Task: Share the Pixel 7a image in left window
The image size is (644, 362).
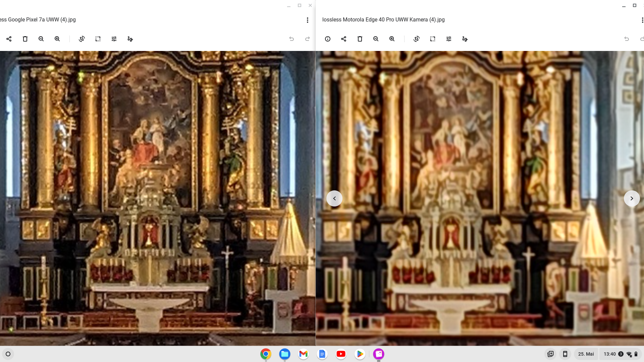Action: [9, 39]
